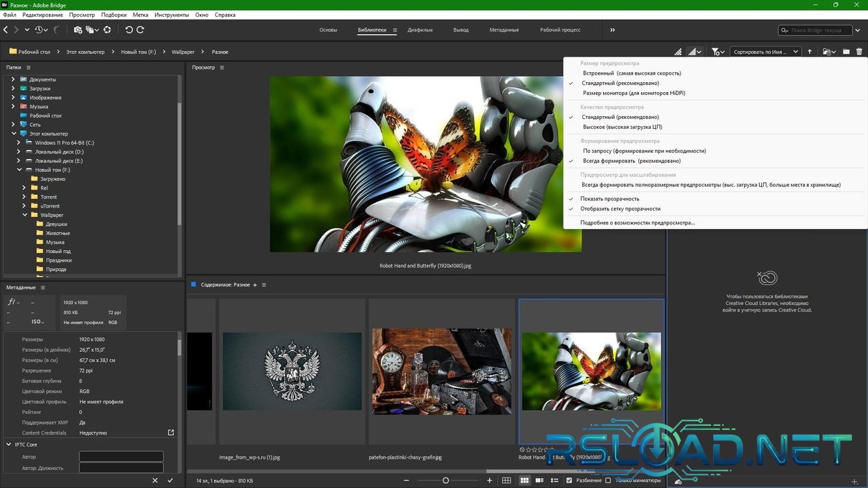
Task: Open the 'Инструменты' menu
Action: click(x=170, y=15)
